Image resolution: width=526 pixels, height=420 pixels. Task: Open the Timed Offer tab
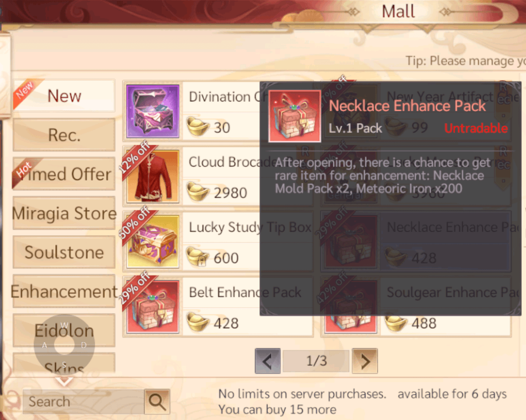tap(64, 174)
